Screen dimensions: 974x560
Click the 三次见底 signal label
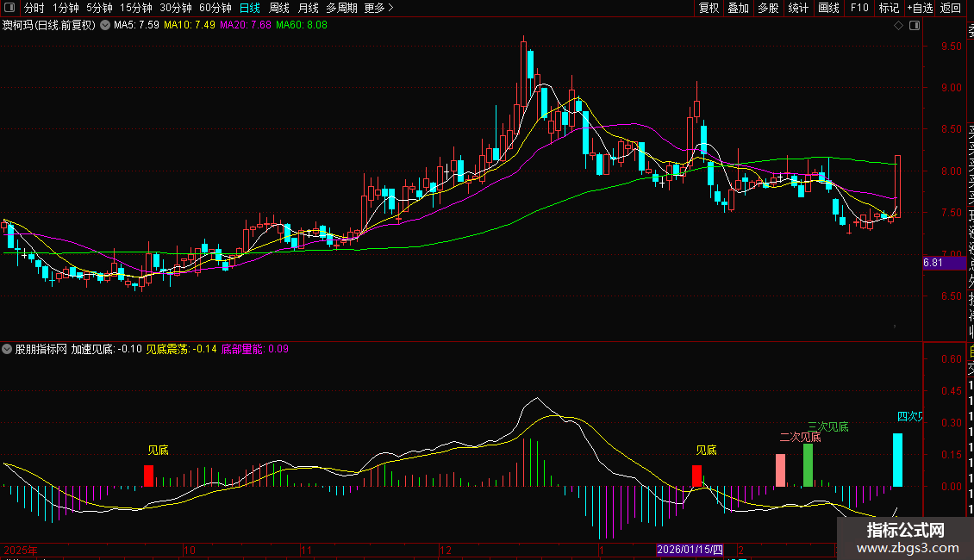pyautogui.click(x=828, y=426)
